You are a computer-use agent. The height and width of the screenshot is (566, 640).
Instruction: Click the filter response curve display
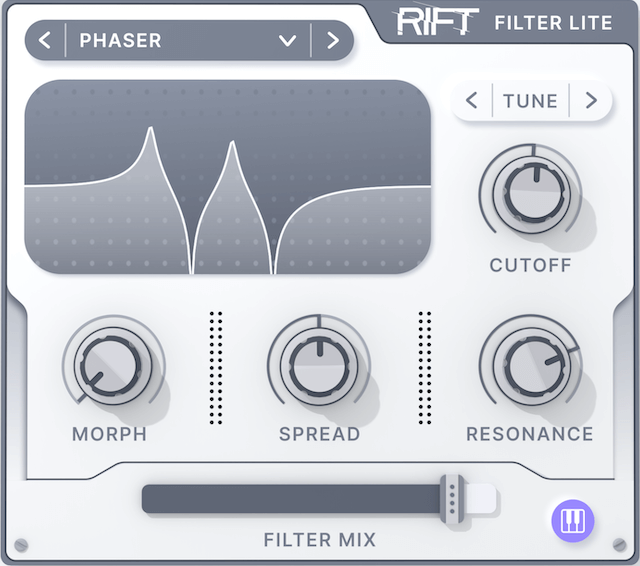coord(228,177)
